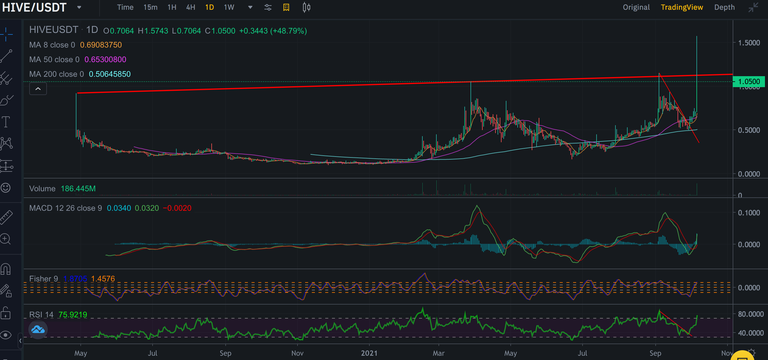
Task: Select the 1H interval
Action: click(171, 7)
